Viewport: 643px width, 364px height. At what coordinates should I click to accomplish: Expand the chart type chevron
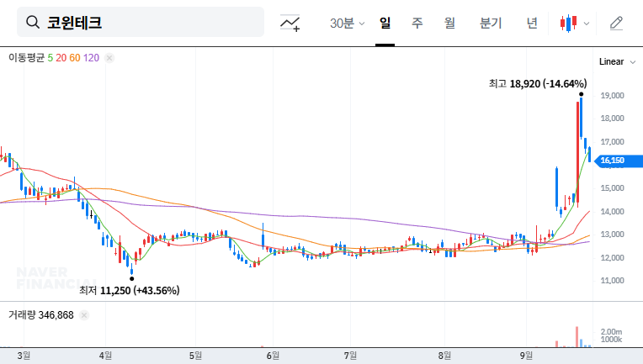click(587, 24)
